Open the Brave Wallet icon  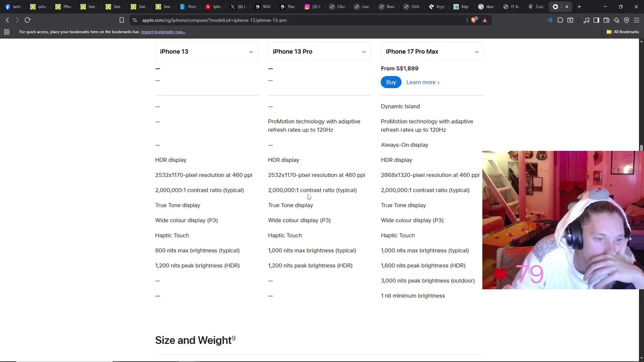(606, 20)
